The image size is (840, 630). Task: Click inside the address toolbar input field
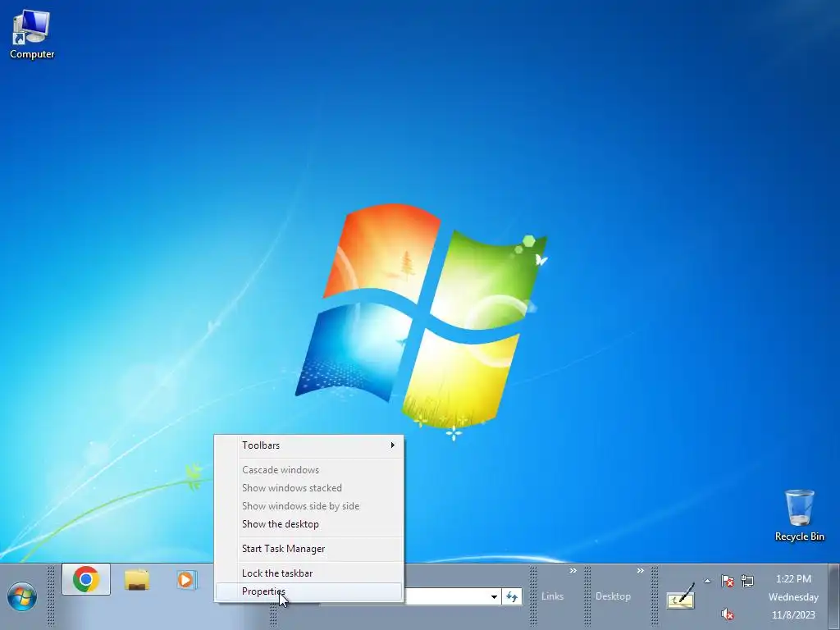tap(445, 596)
